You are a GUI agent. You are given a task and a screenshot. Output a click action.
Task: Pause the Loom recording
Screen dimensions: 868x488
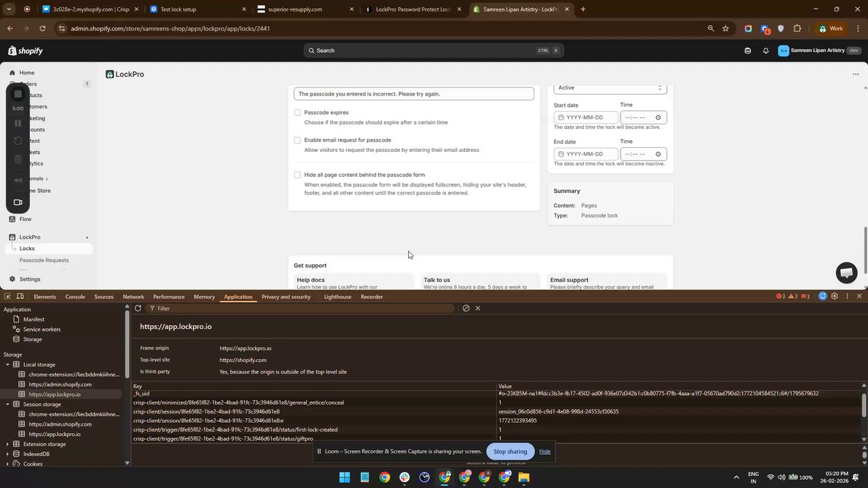tap(18, 123)
